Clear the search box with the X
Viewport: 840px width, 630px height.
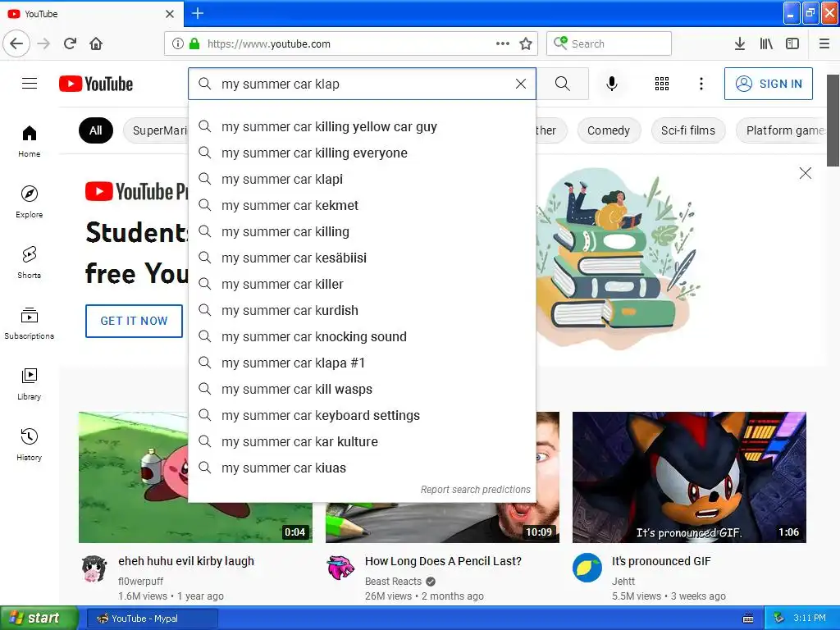pos(521,84)
